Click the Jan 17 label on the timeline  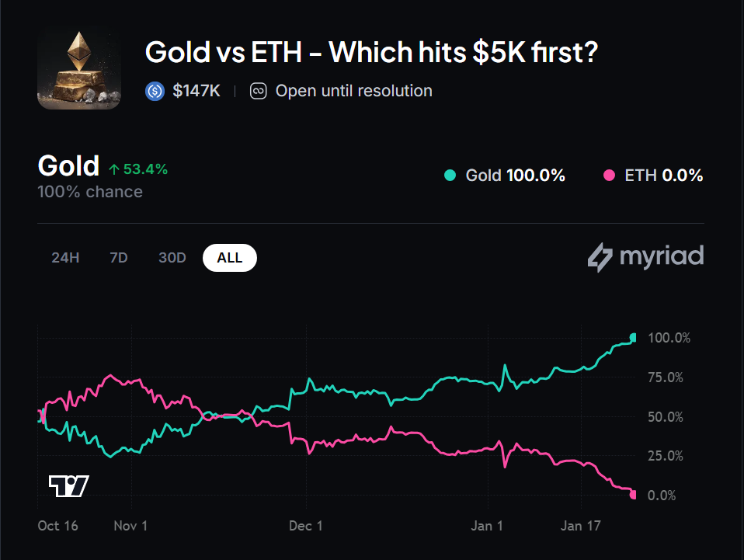click(580, 526)
